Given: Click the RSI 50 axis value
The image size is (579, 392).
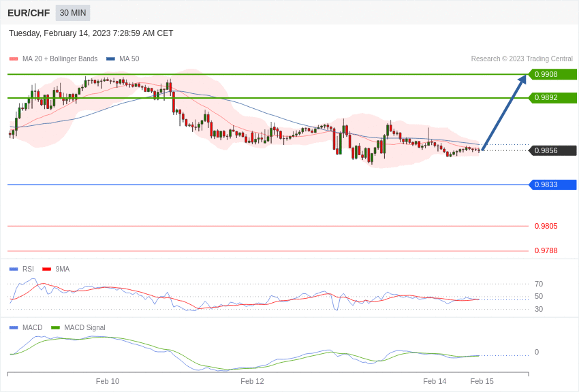Looking at the screenshot, I should click(539, 297).
